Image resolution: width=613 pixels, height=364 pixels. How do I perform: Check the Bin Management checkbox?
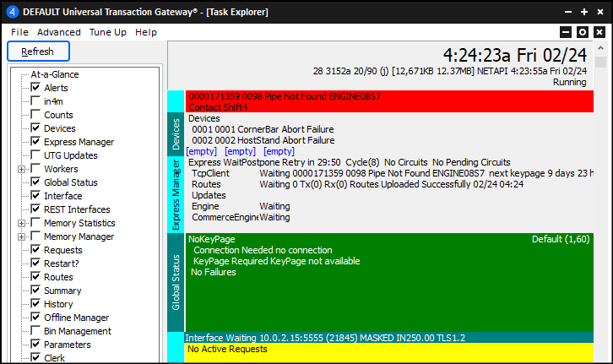coord(35,331)
